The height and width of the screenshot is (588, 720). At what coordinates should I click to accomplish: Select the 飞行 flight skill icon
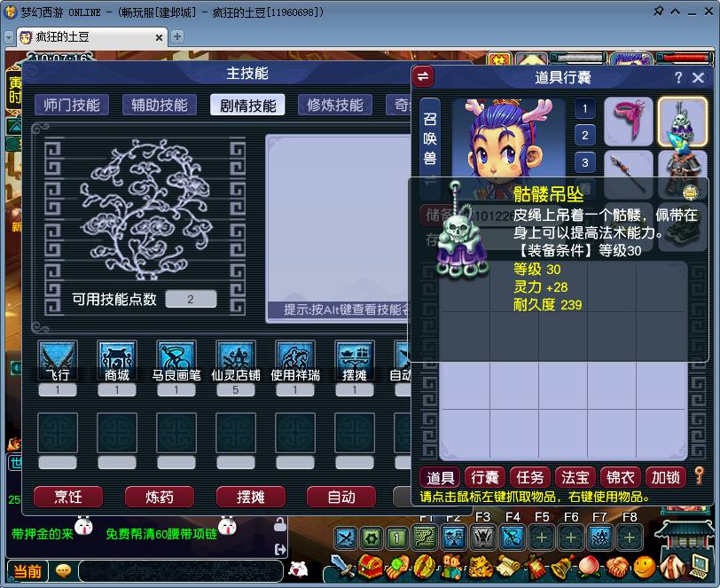tap(58, 361)
